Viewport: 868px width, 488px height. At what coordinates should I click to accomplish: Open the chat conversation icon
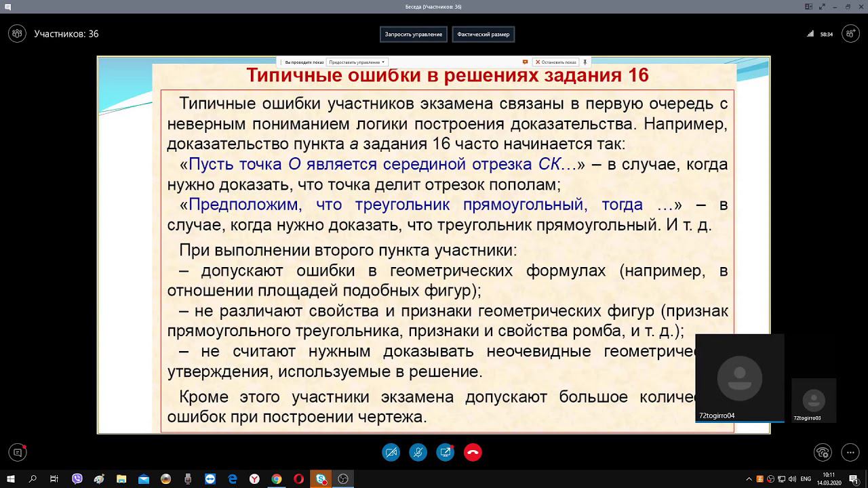tap(18, 452)
